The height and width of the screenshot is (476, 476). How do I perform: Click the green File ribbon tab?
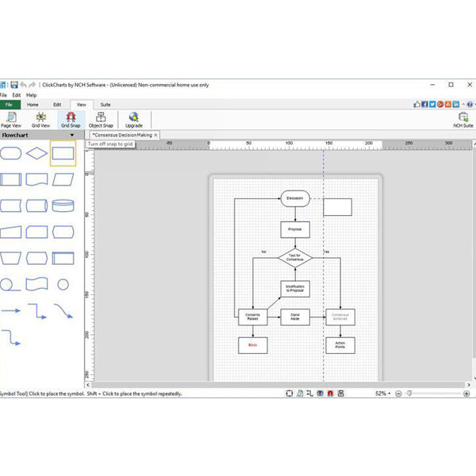10,105
